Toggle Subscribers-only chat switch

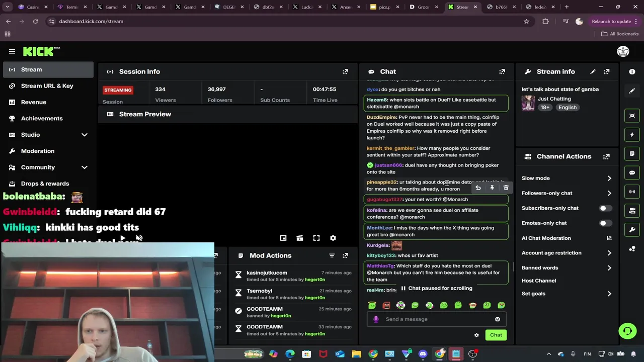pyautogui.click(x=606, y=208)
